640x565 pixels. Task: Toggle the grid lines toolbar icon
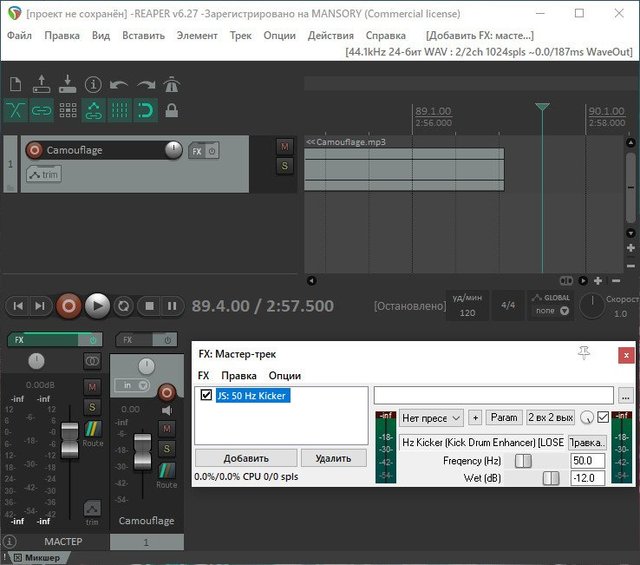[x=119, y=111]
